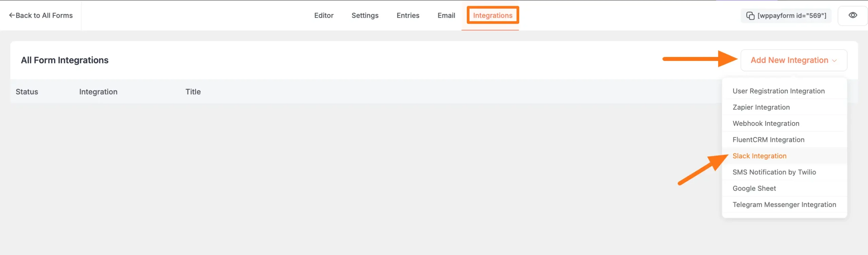
Task: Open the Email tab
Action: point(446,16)
